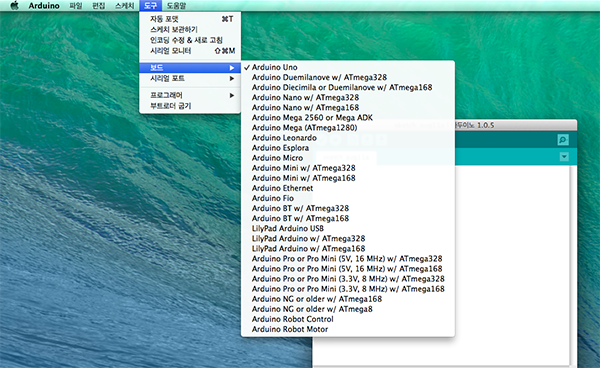Select Pro Mini (3.3V, 8 MHz) w/ ATmega168
The width and height of the screenshot is (600, 368).
tap(348, 289)
